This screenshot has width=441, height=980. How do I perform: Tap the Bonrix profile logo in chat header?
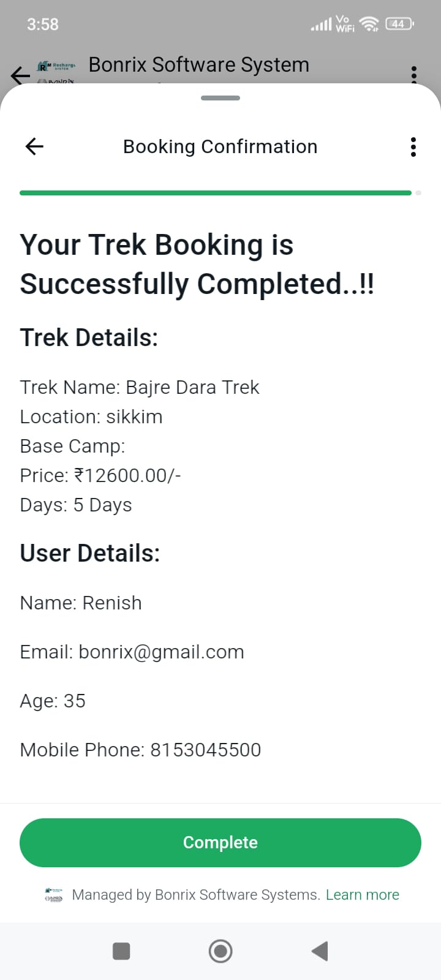[x=56, y=71]
